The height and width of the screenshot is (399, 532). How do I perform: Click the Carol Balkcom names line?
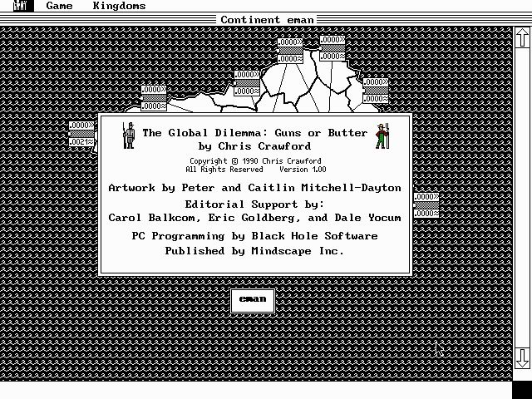254,218
